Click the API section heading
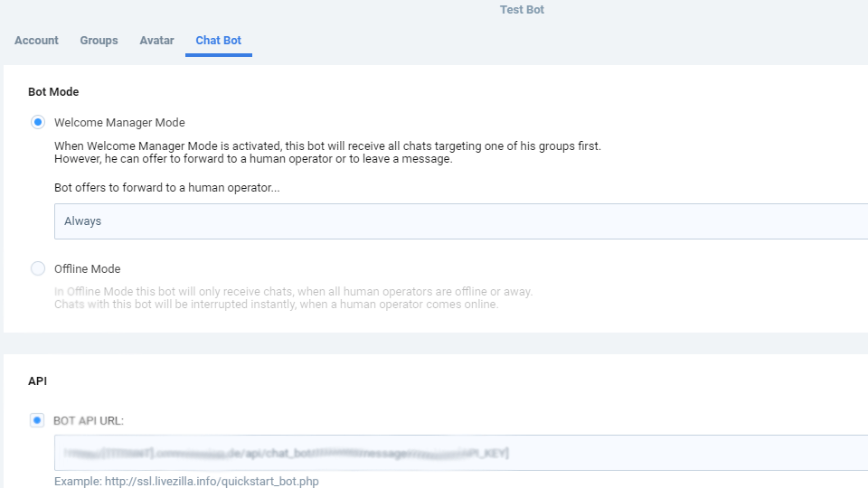The height and width of the screenshot is (488, 868). coord(38,381)
